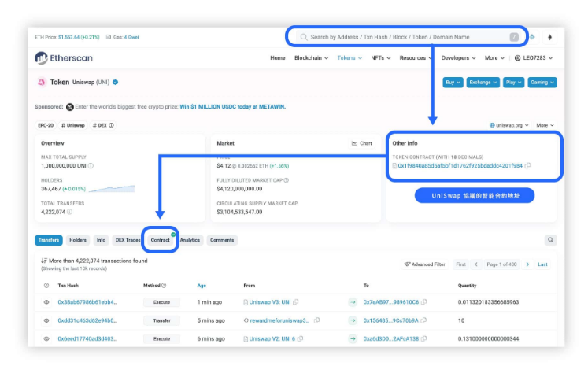Open the More dropdown beside uniswap.org
Screen dimensions: 588x377
(x=545, y=125)
